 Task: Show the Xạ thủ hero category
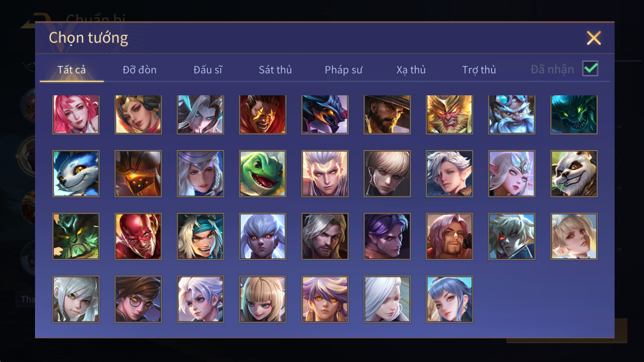point(411,70)
